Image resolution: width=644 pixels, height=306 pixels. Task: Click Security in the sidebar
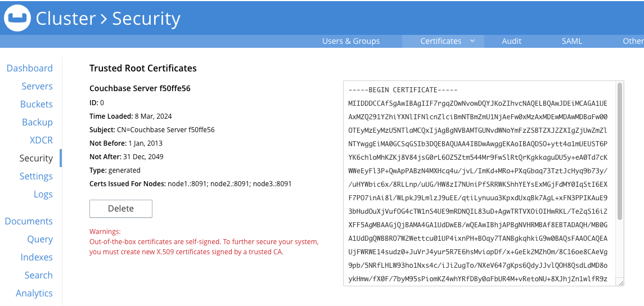(x=36, y=158)
